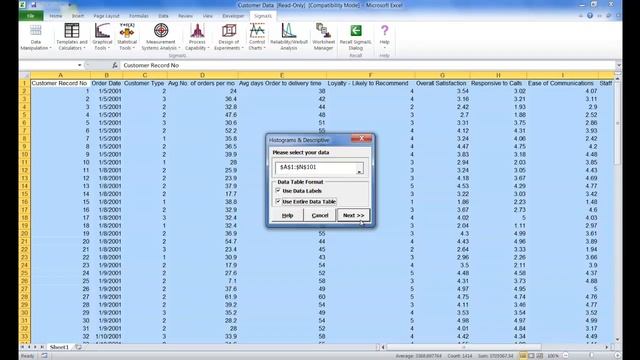This screenshot has height=360, width=640.
Task: Switch to the Insert tab
Action: pyautogui.click(x=78, y=16)
